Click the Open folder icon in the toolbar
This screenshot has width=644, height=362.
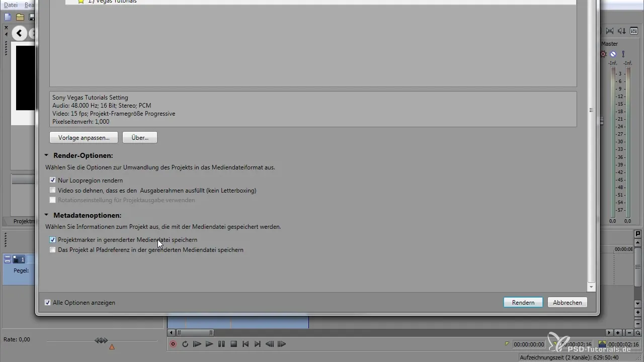pyautogui.click(x=20, y=18)
